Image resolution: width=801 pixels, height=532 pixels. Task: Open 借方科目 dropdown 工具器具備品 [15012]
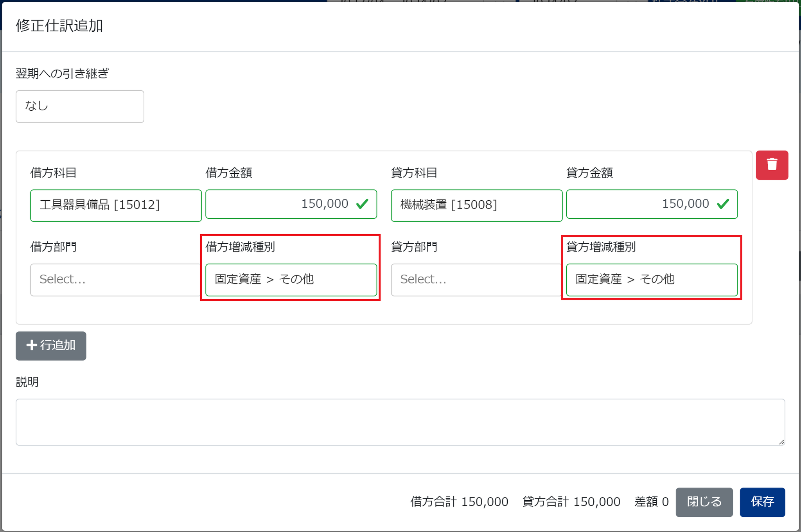pyautogui.click(x=116, y=205)
